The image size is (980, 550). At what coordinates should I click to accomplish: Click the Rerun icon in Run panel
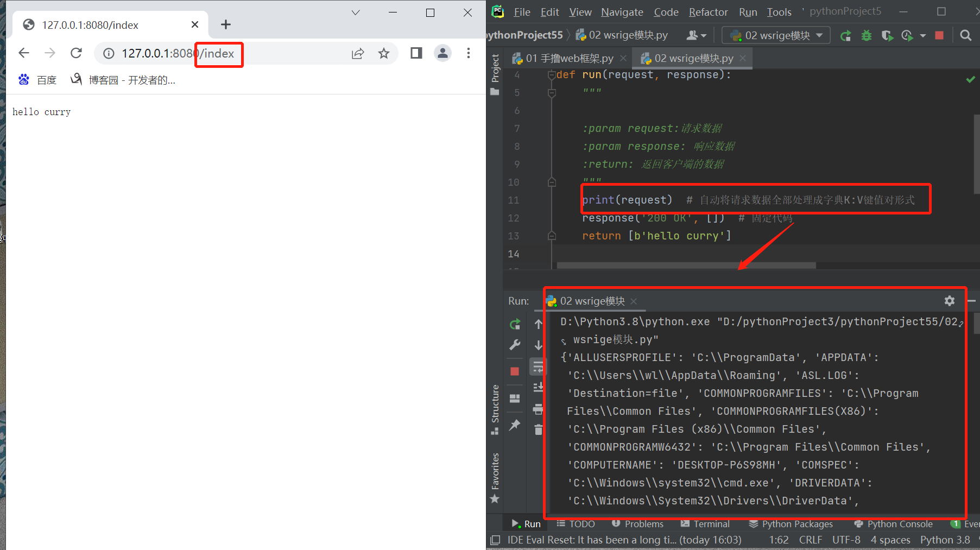click(x=515, y=325)
